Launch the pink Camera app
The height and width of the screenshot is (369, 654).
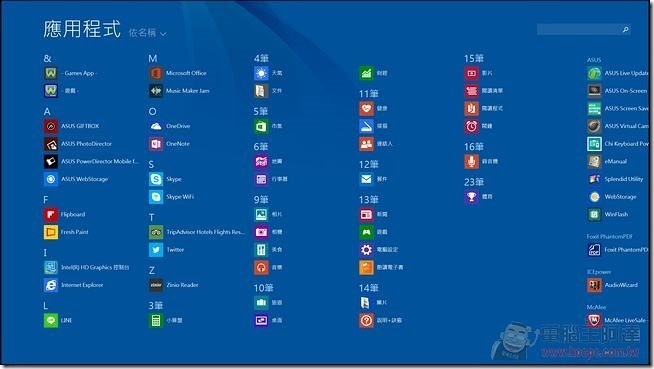click(269, 232)
